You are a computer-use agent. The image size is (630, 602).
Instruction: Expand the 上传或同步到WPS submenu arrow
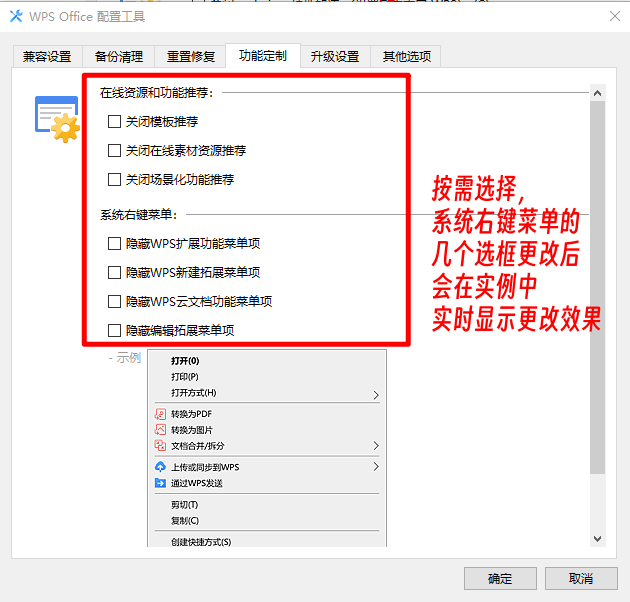pos(376,467)
